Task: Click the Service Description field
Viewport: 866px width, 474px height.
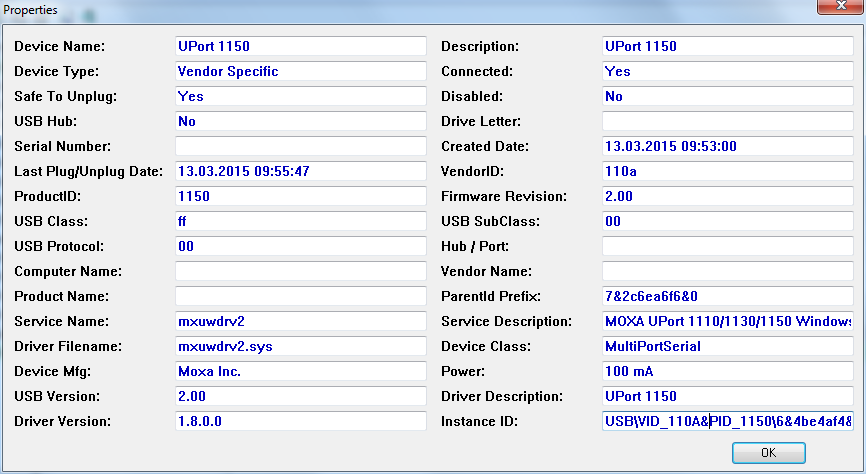Action: (727, 321)
